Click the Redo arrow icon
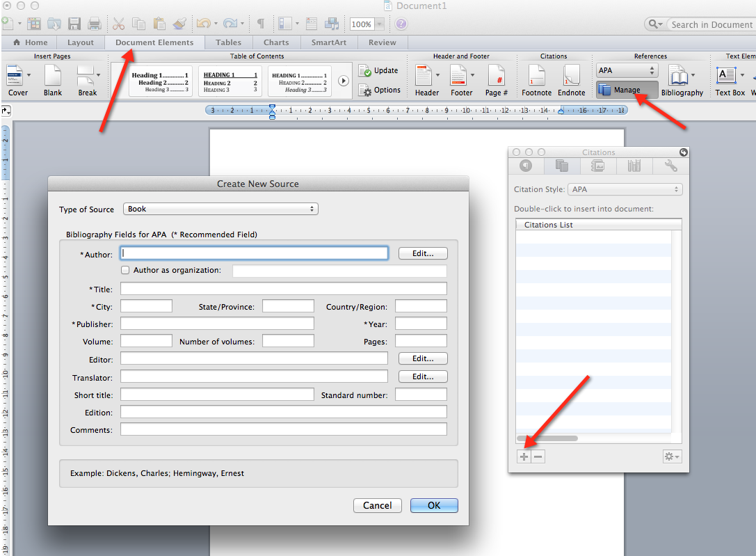The width and height of the screenshot is (756, 556). (230, 23)
